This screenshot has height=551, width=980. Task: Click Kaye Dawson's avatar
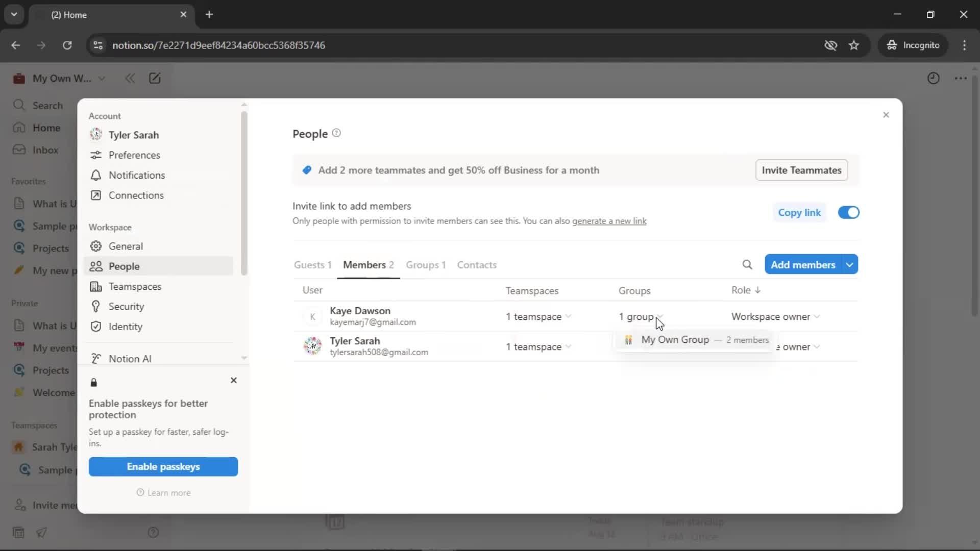click(x=312, y=316)
